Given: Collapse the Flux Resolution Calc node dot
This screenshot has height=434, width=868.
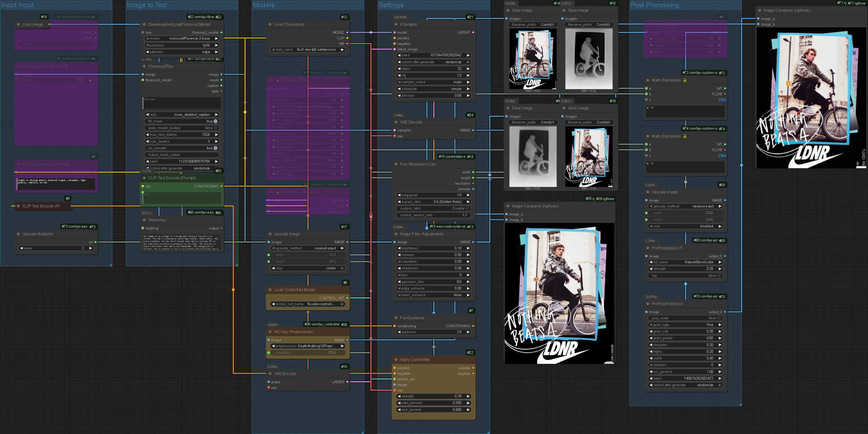Looking at the screenshot, I should [396, 164].
